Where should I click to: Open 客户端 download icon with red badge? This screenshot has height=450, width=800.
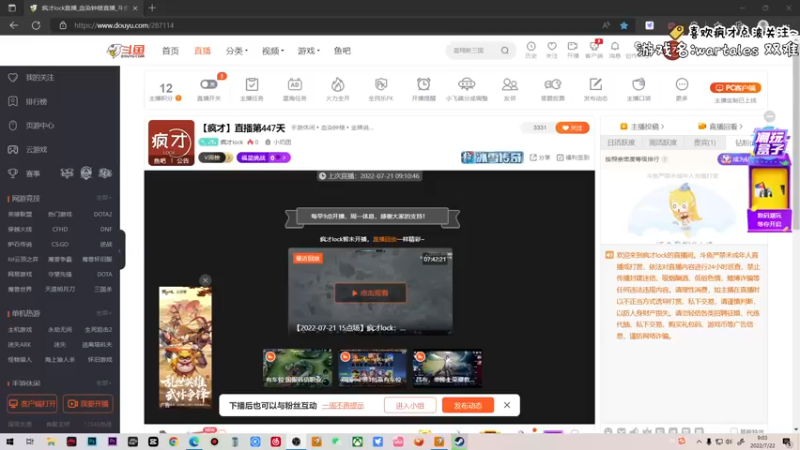(x=594, y=46)
